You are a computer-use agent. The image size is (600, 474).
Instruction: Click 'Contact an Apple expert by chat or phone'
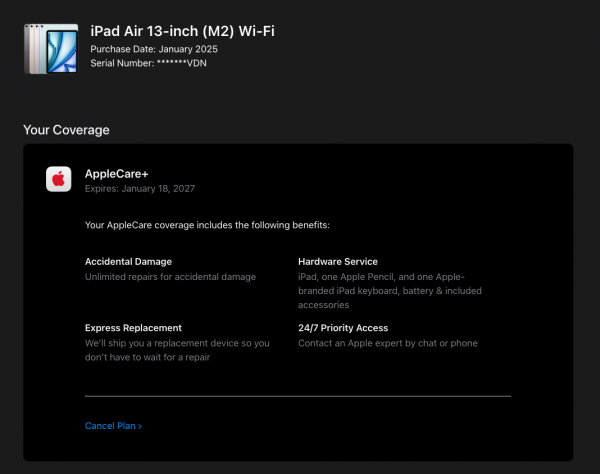click(388, 343)
